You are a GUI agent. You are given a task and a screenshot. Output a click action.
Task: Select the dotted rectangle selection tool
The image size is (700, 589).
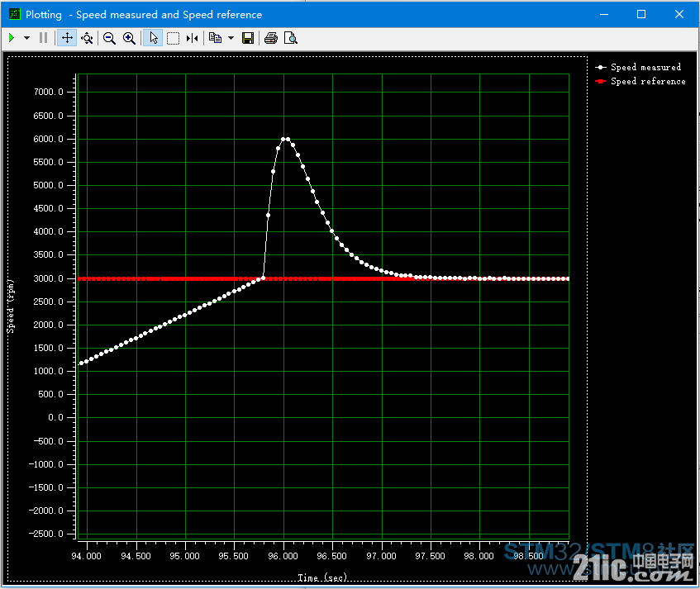point(174,38)
